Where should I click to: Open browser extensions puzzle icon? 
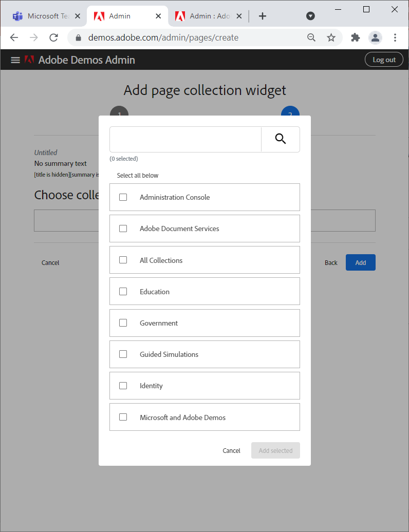(356, 37)
